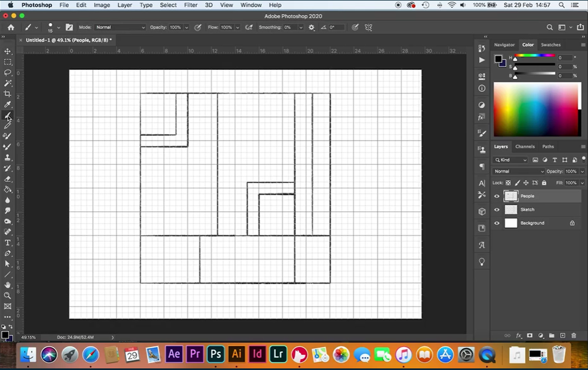Open the Filter menu
Image resolution: width=588 pixels, height=370 pixels.
pos(191,5)
